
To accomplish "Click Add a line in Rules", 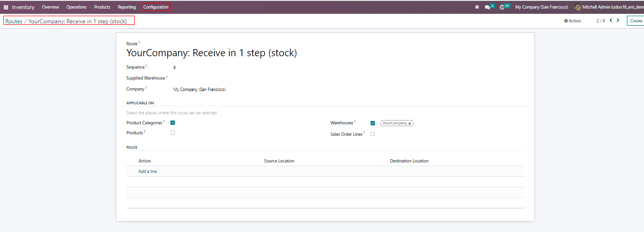I will coord(148,171).
